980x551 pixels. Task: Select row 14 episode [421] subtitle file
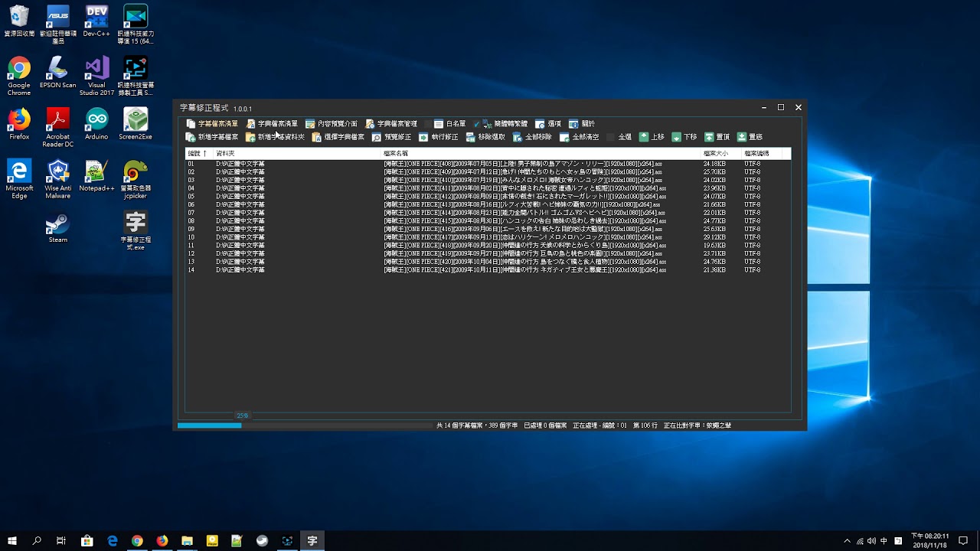(488, 270)
